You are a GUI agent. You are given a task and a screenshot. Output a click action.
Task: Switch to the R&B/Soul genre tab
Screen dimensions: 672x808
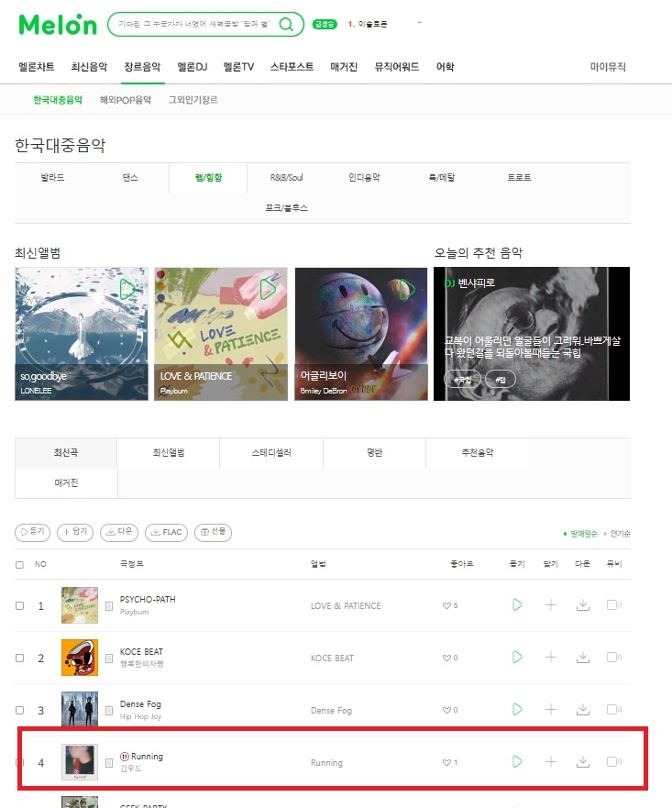tap(286, 178)
